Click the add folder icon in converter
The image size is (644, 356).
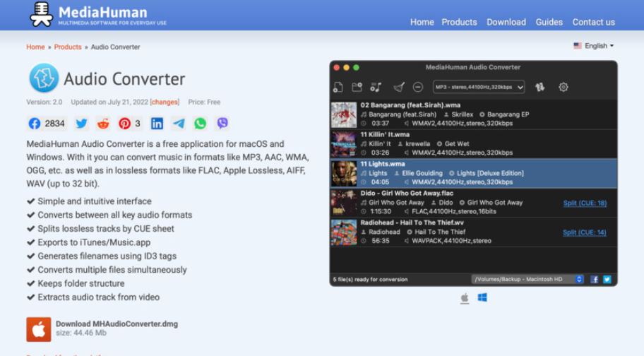[357, 87]
